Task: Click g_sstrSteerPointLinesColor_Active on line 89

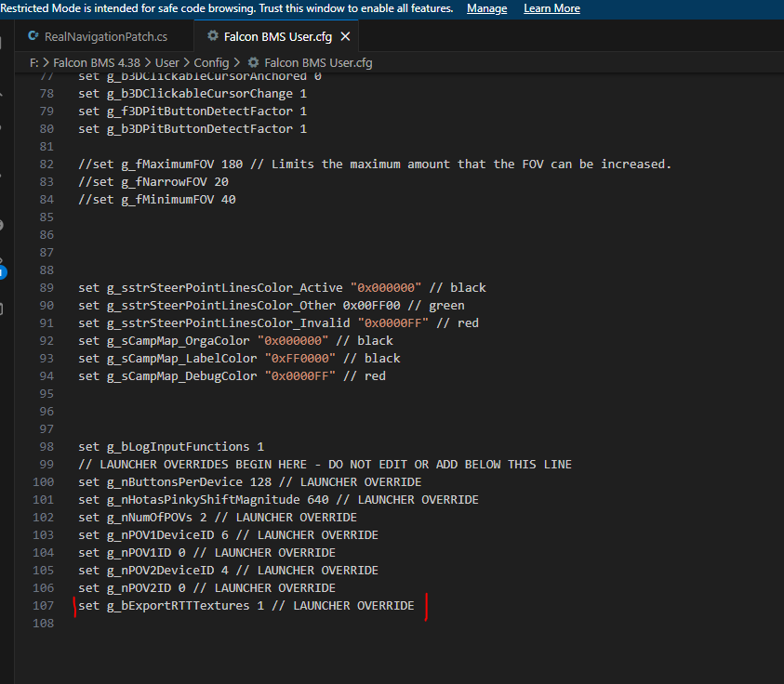Action: pos(224,288)
